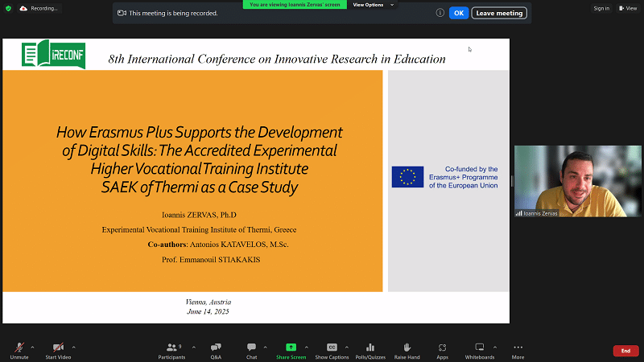
Task: Toggle Show Captions
Action: click(x=332, y=348)
